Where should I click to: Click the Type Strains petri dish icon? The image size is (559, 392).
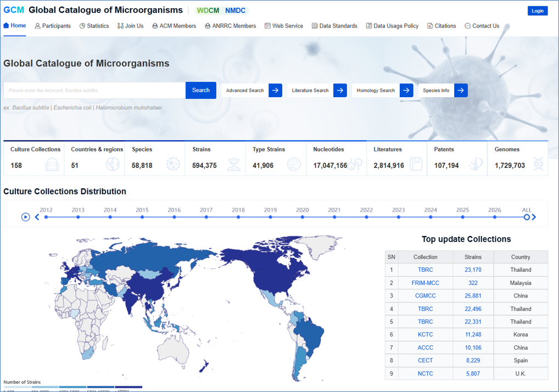[x=294, y=164]
